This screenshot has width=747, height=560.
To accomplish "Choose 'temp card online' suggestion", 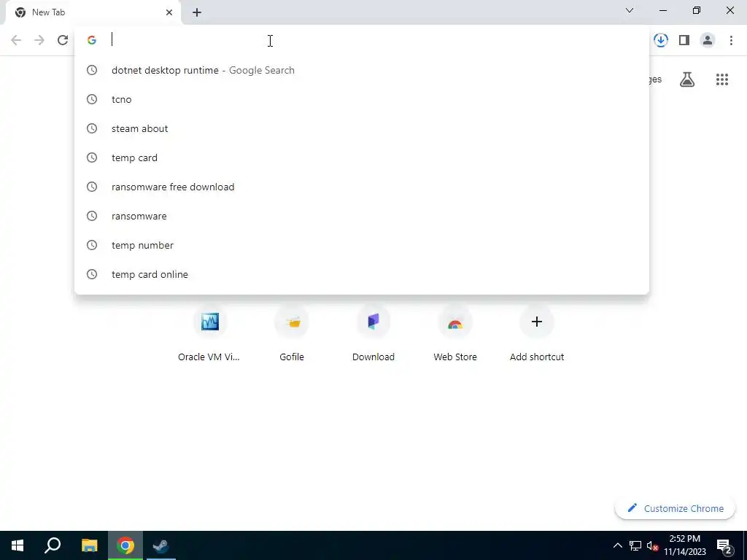I will 362,274.
